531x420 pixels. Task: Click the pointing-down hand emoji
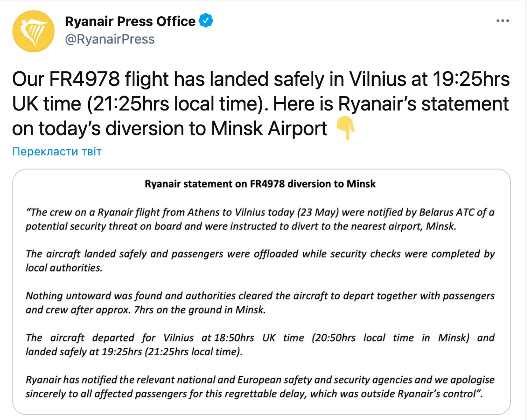click(345, 129)
